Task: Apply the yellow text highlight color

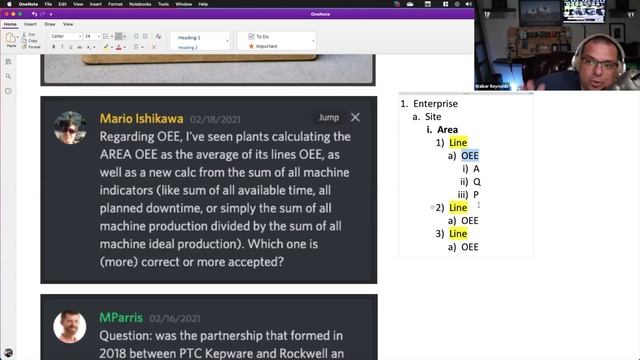Action: point(106,47)
